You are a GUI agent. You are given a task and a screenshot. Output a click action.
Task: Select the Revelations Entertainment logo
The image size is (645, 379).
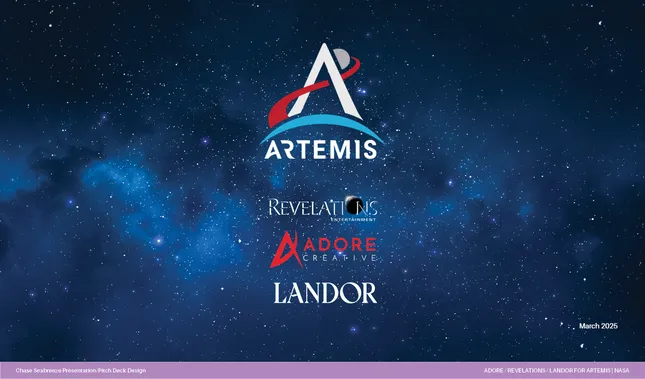[323, 209]
